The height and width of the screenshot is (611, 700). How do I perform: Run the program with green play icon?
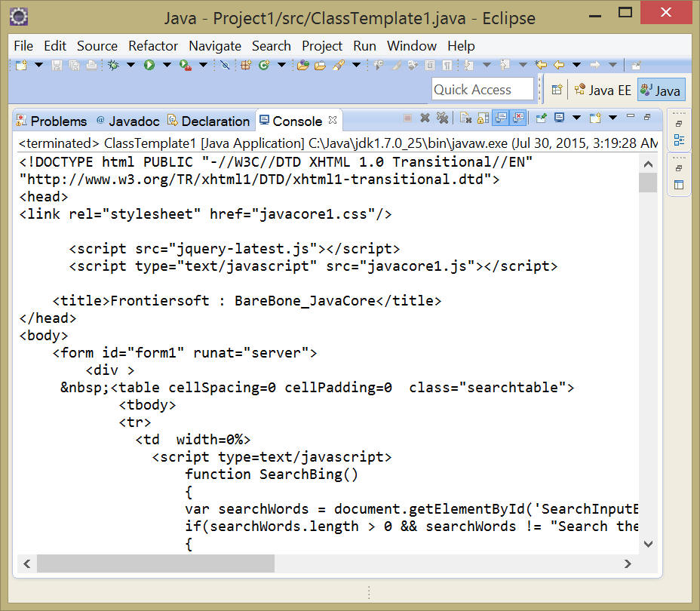tap(149, 65)
